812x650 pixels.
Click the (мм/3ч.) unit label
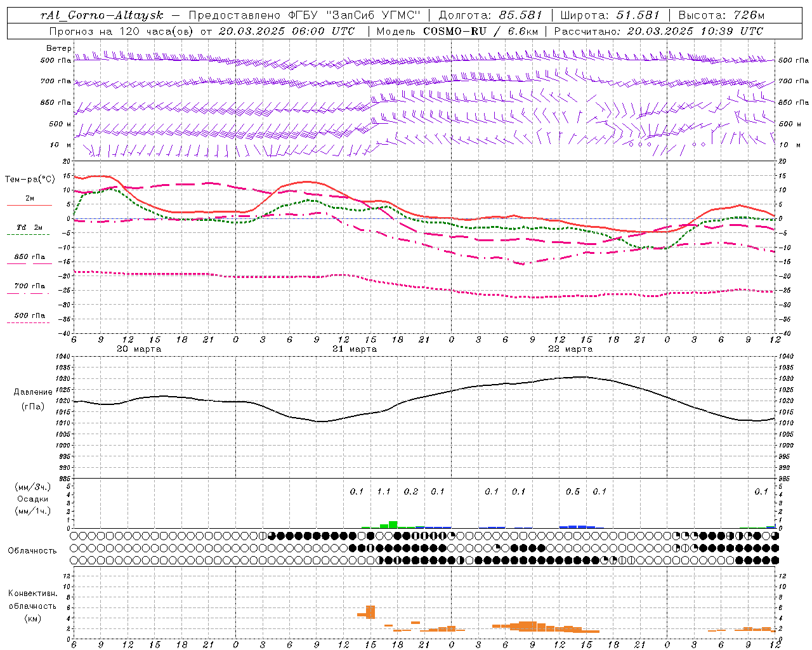[x=33, y=487]
